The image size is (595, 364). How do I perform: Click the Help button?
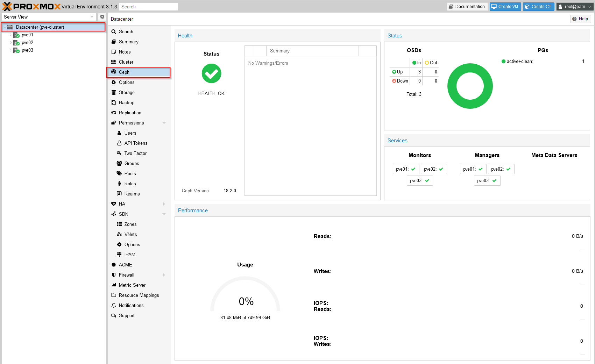[580, 19]
